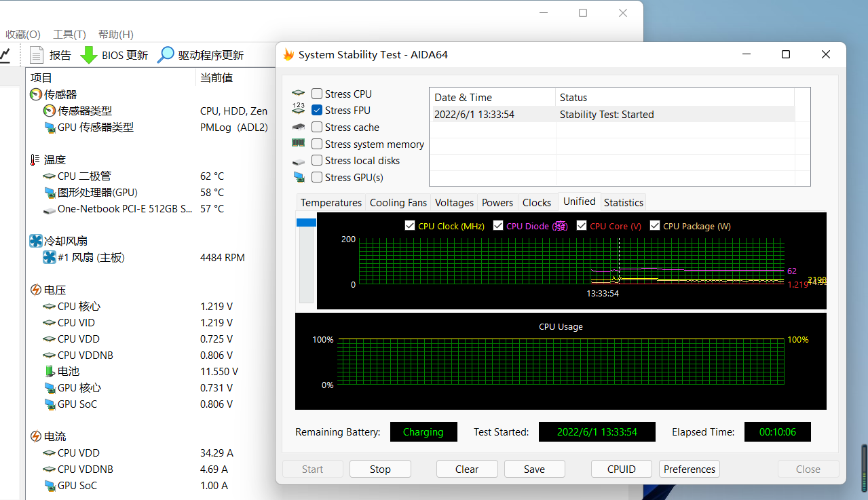Open the 帮助(H) menu

(x=116, y=35)
